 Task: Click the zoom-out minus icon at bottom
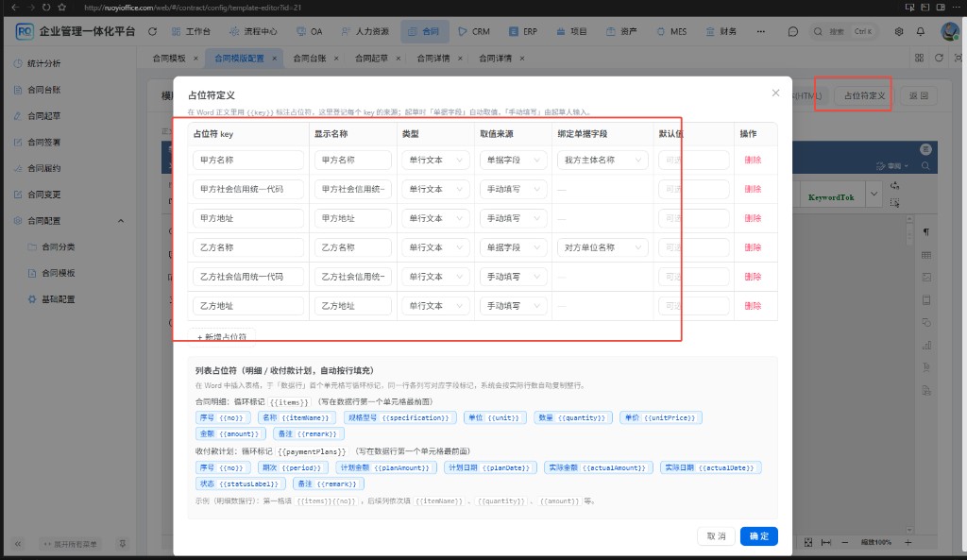pyautogui.click(x=845, y=542)
